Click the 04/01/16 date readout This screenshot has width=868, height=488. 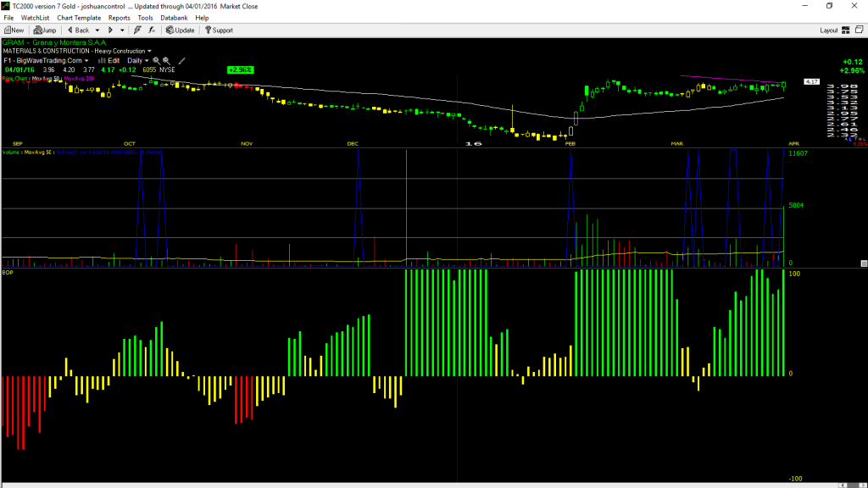coord(20,69)
